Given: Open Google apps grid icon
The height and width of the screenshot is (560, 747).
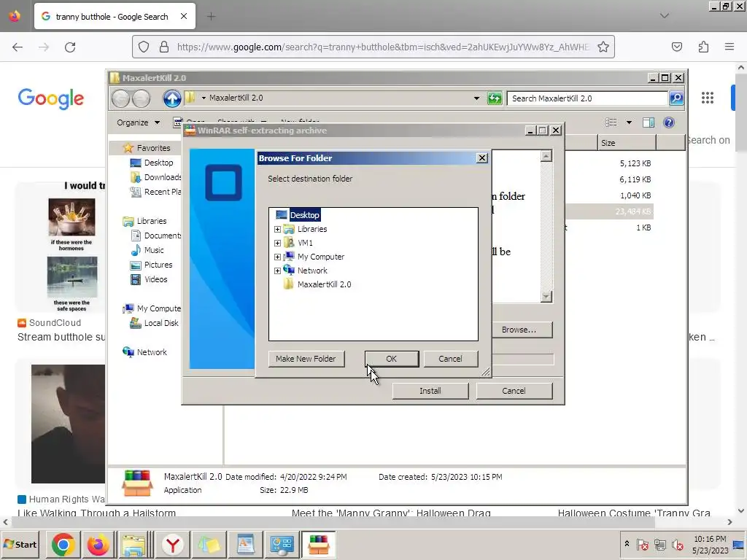Looking at the screenshot, I should [x=708, y=98].
